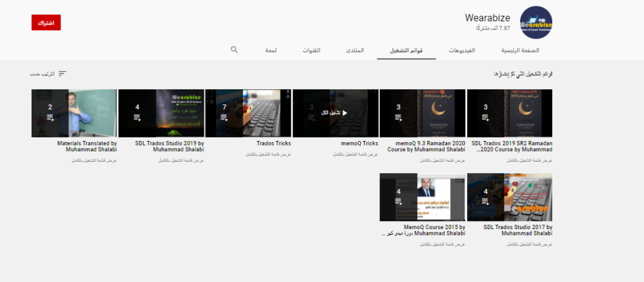View full playlist under Materials Translated
This screenshot has height=282, width=644.
[x=94, y=161]
